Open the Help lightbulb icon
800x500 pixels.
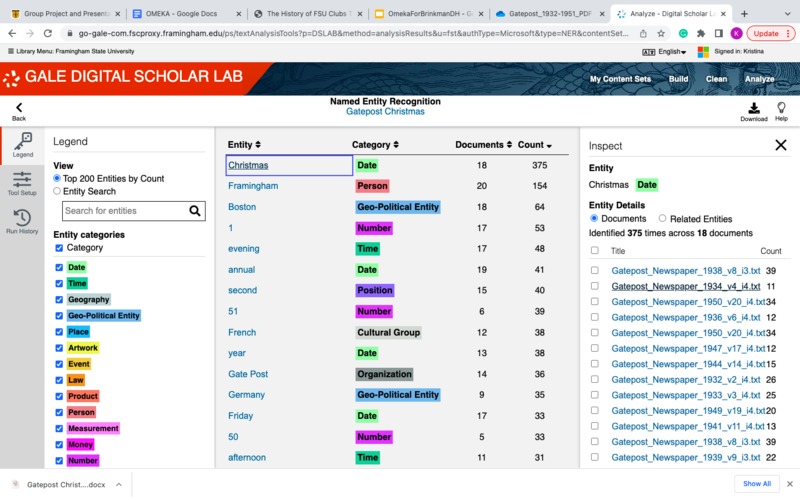pyautogui.click(x=781, y=111)
